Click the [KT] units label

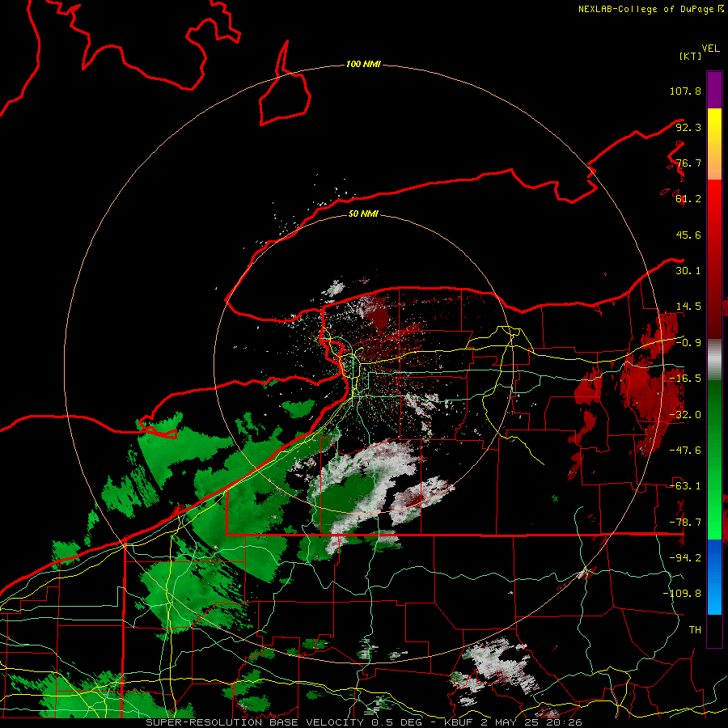[691, 56]
